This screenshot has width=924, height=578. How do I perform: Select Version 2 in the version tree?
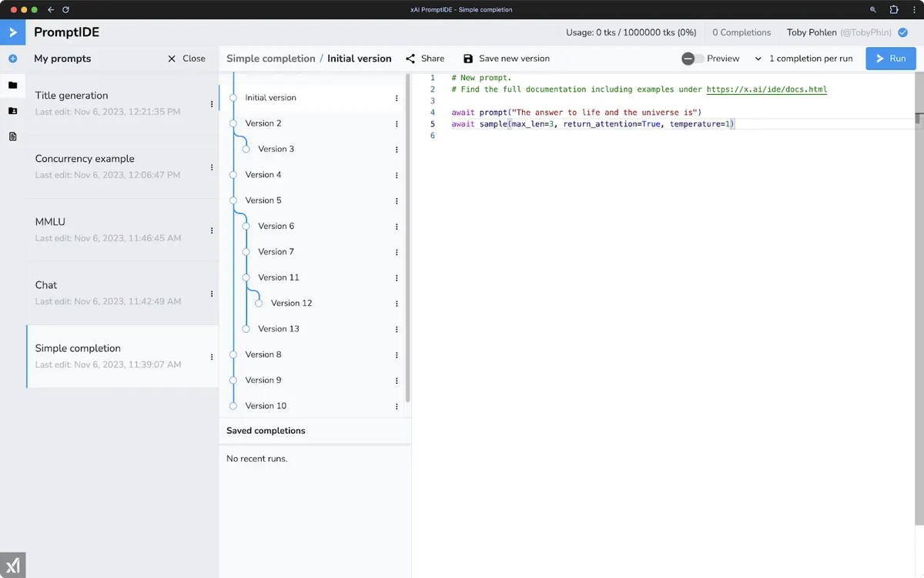point(263,123)
